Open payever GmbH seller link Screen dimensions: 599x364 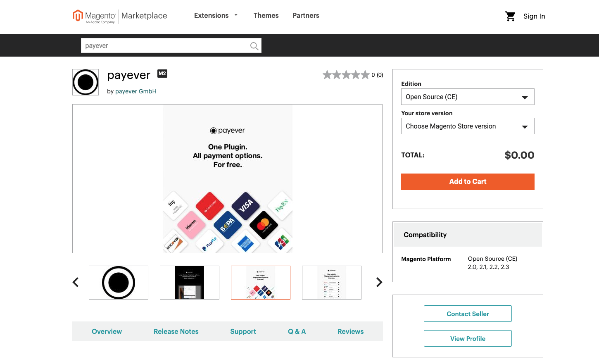coord(136,91)
